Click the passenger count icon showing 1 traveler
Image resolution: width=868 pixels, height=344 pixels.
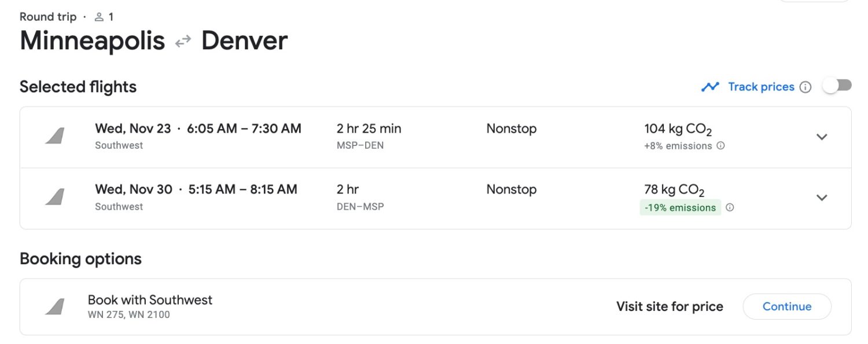click(100, 16)
